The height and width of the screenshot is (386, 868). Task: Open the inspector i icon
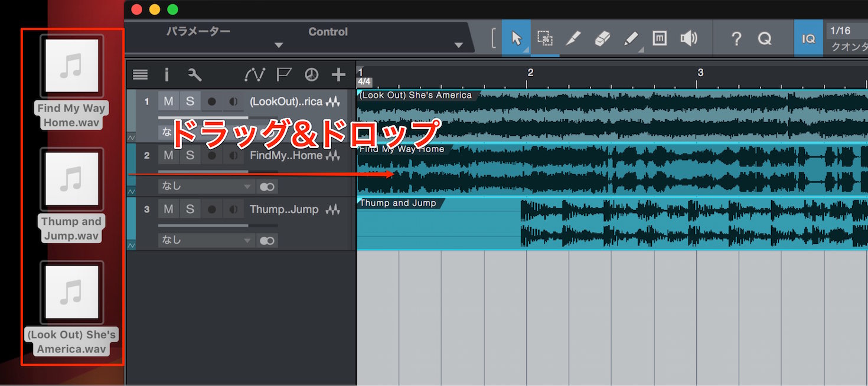tap(167, 74)
